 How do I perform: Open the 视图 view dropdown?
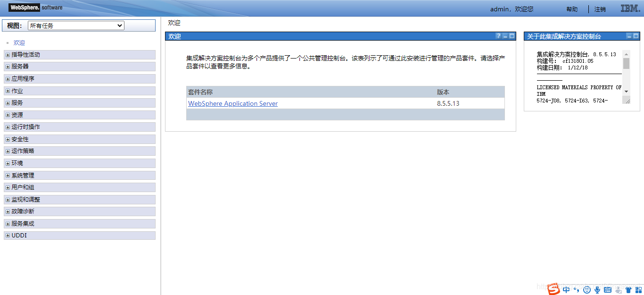[x=76, y=25]
